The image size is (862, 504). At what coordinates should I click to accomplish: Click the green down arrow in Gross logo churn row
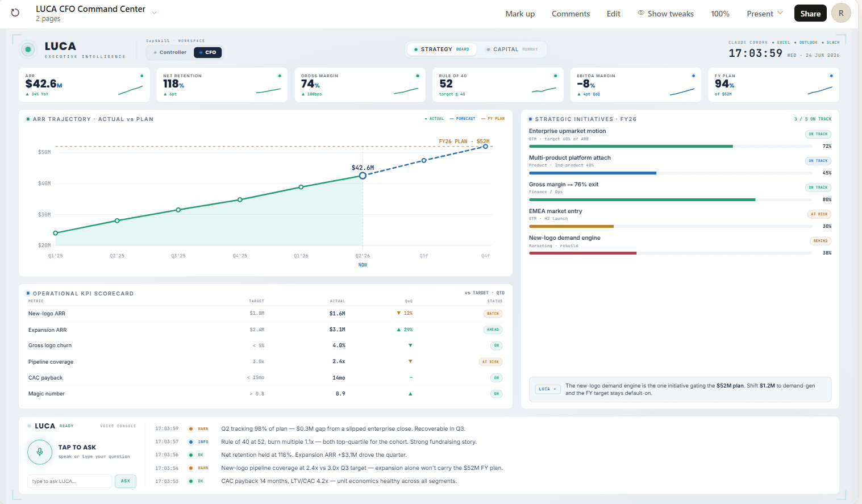point(410,345)
